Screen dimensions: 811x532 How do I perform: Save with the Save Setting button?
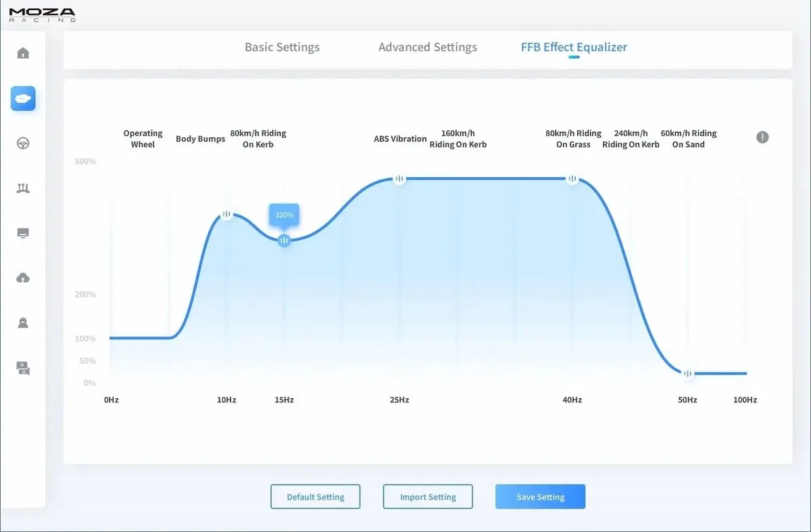540,497
